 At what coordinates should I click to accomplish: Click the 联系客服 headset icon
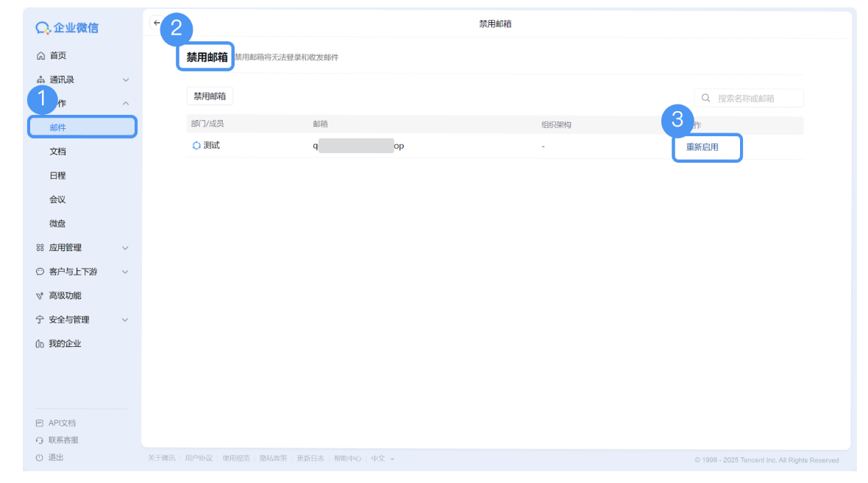click(39, 440)
